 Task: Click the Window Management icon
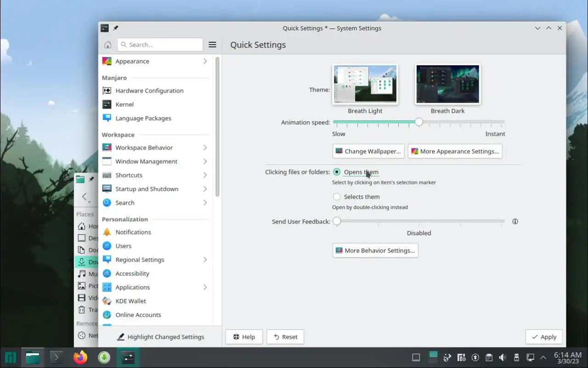(x=107, y=161)
